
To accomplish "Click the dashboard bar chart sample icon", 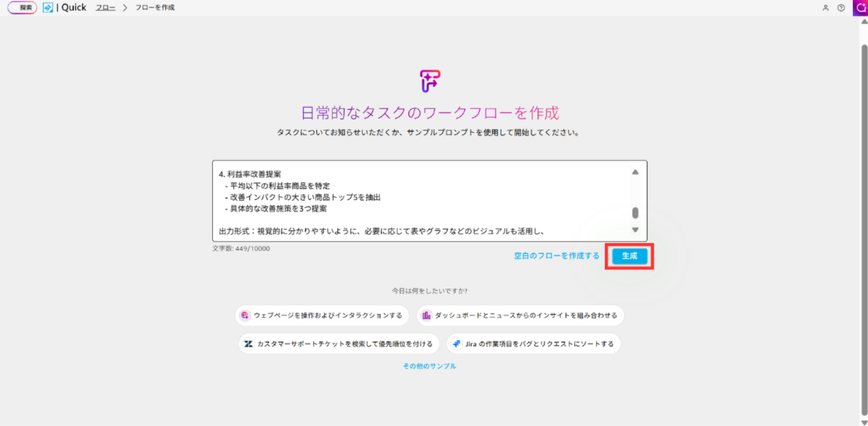I will point(427,316).
